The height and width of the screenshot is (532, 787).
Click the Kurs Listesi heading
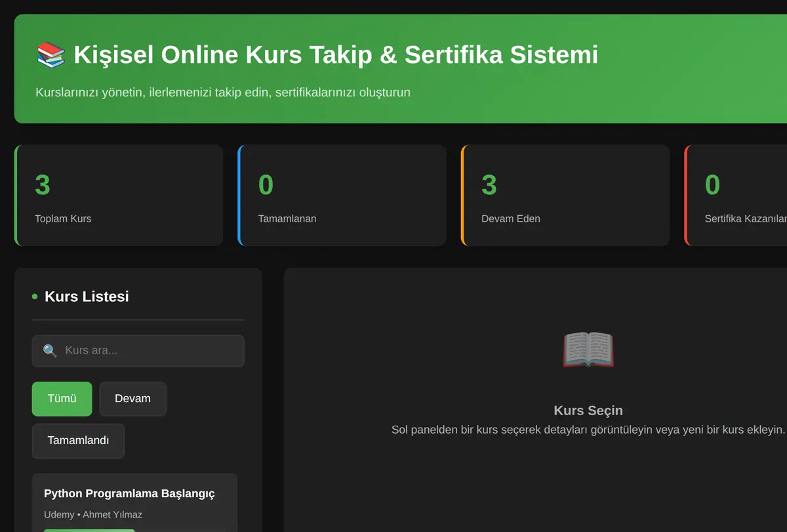click(x=87, y=297)
